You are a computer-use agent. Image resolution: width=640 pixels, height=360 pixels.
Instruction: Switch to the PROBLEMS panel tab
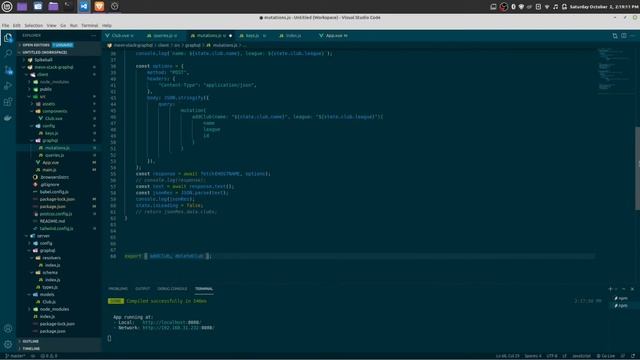(118, 289)
